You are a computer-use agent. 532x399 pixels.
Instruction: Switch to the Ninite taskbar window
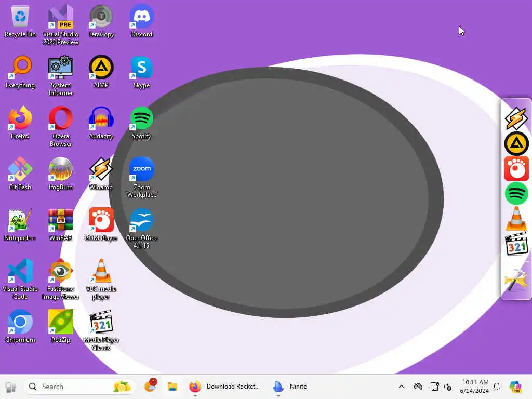click(x=290, y=387)
